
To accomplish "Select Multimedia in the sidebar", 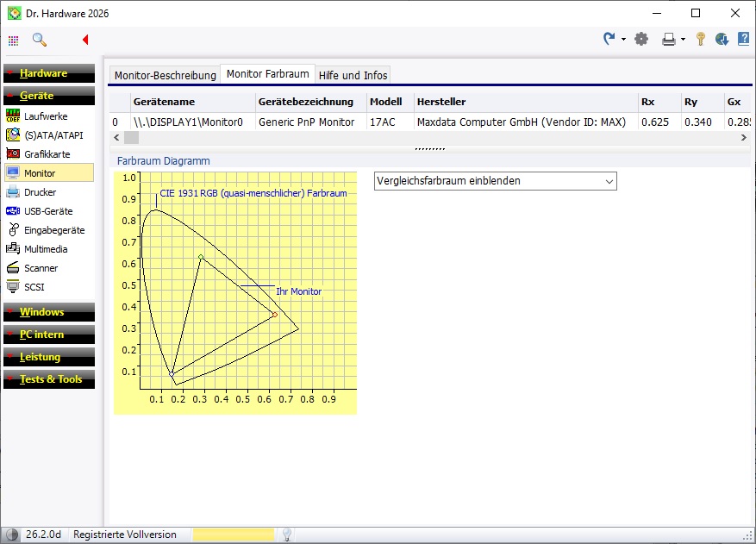I will point(48,249).
